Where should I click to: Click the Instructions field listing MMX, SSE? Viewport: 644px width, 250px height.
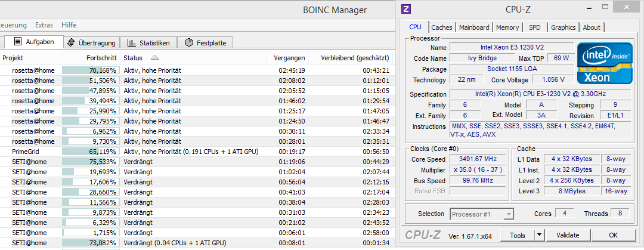coord(540,130)
